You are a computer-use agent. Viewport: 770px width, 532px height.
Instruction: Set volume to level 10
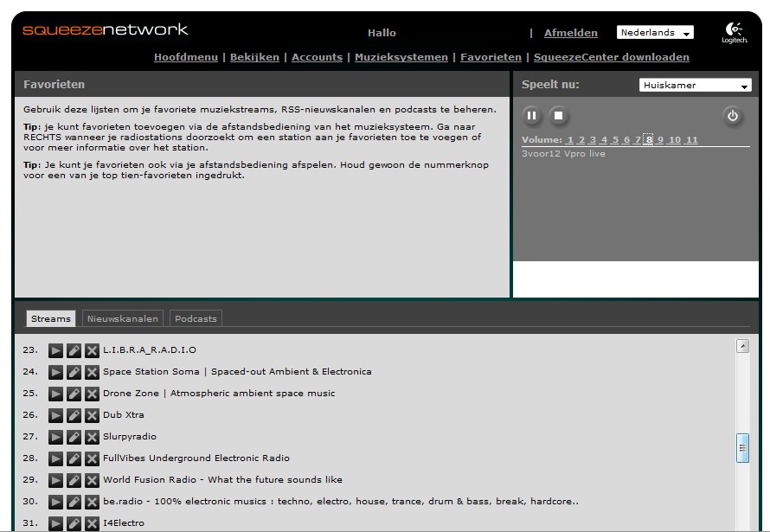coord(675,140)
